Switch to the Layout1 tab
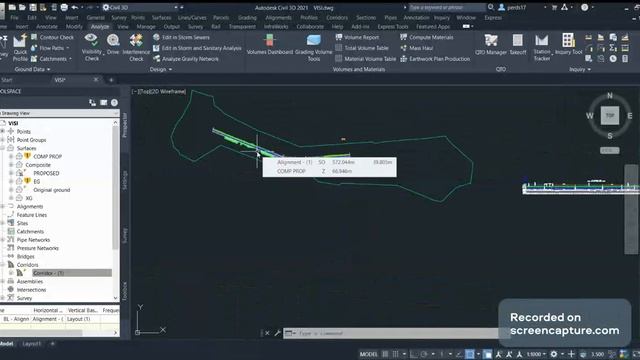The width and height of the screenshot is (640, 360). (x=31, y=344)
